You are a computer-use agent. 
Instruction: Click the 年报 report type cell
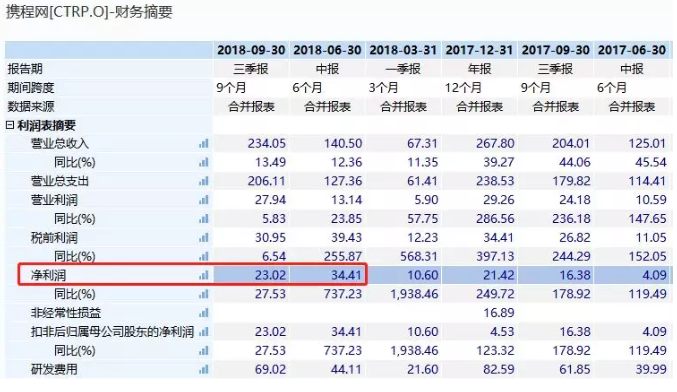479,69
